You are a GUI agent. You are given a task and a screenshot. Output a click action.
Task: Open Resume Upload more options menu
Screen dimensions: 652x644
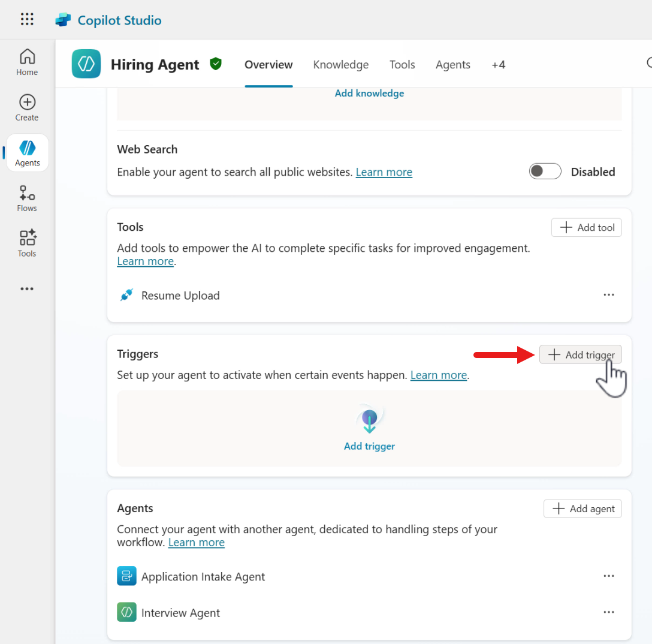tap(609, 295)
